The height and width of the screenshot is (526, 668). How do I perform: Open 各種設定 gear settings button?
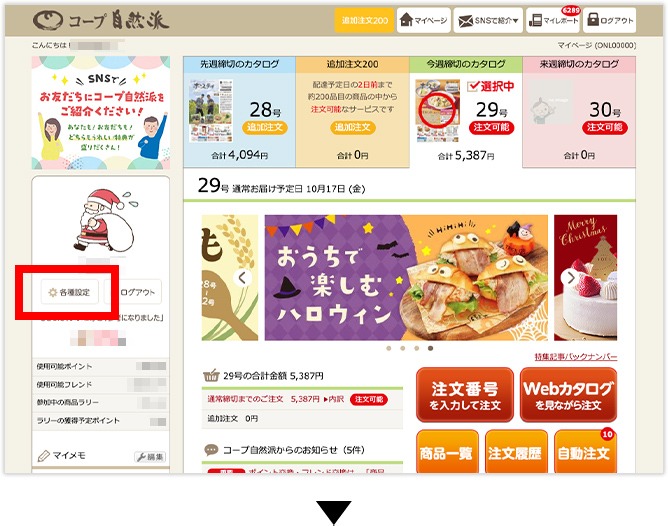(x=69, y=292)
